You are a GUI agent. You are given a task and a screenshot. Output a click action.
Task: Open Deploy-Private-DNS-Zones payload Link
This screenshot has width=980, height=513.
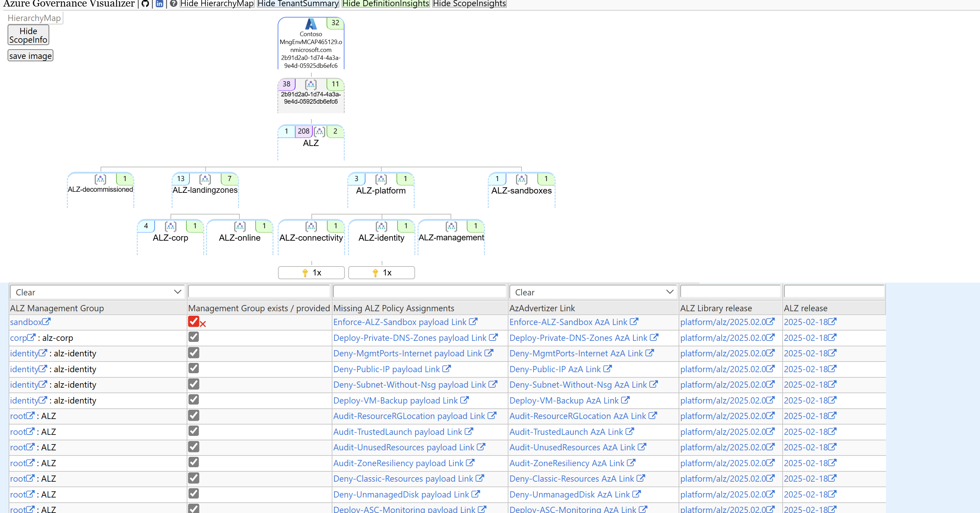tap(410, 338)
